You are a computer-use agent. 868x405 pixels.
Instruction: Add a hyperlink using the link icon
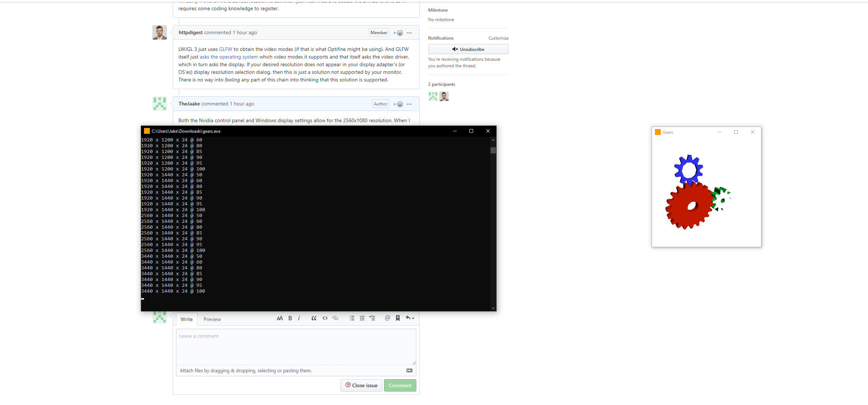pos(335,318)
